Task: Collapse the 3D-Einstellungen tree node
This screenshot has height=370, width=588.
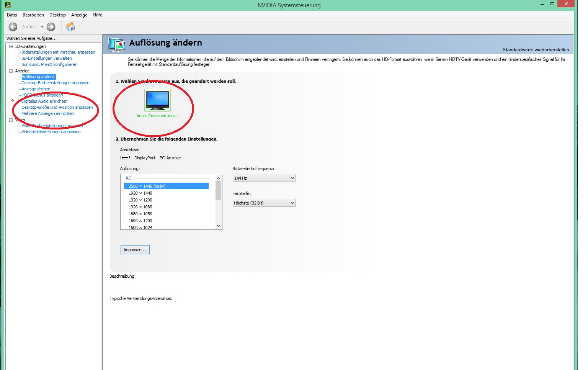Action: pos(11,46)
